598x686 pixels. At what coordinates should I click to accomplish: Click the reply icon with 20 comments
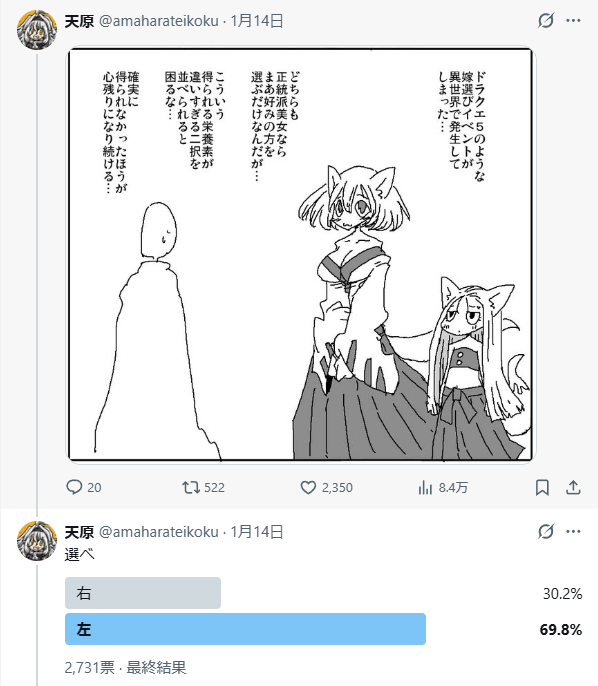click(x=74, y=487)
